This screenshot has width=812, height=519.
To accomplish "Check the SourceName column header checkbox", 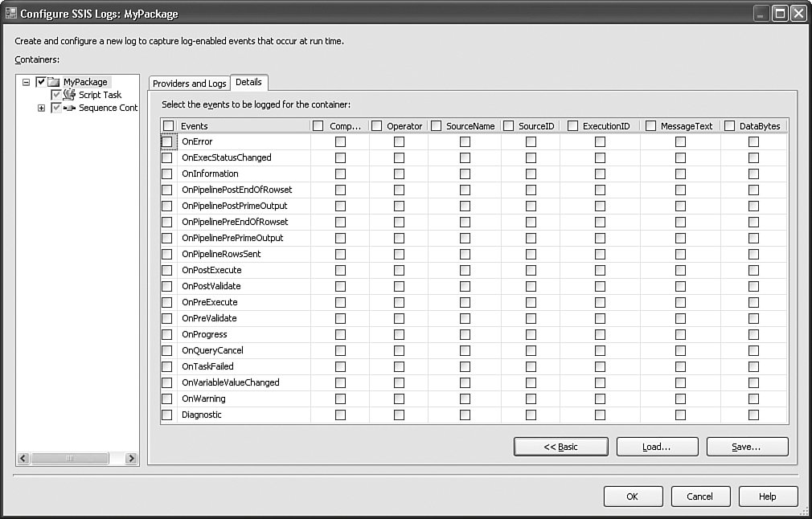I will (436, 126).
